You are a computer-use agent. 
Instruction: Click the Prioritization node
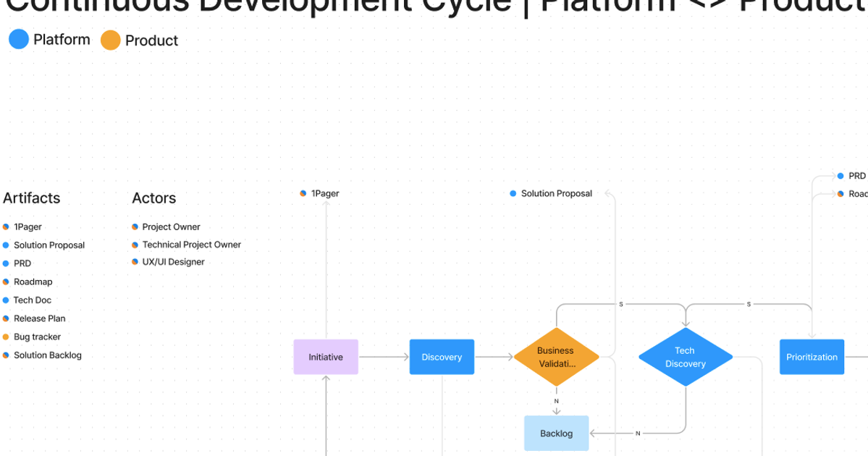point(812,357)
